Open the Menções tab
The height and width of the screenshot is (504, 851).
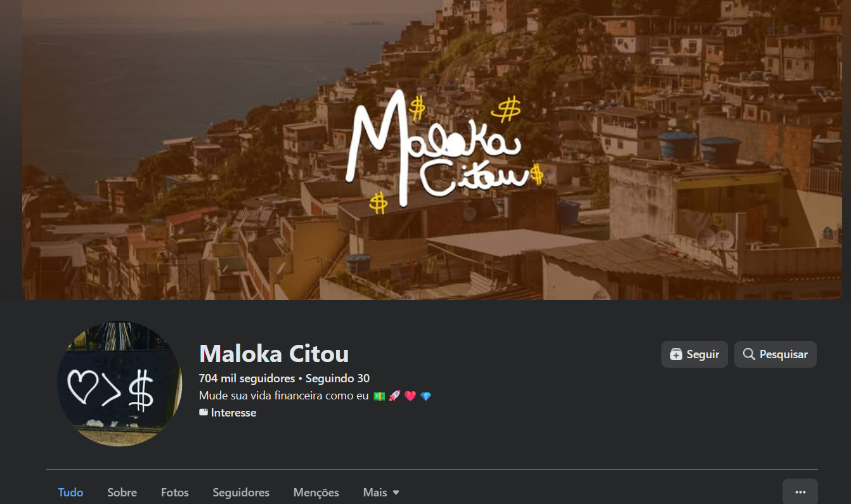point(316,492)
